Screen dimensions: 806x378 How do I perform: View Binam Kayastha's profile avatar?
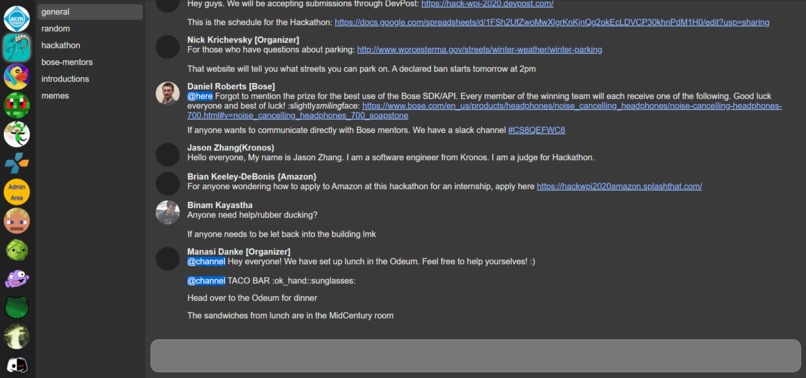coord(168,212)
